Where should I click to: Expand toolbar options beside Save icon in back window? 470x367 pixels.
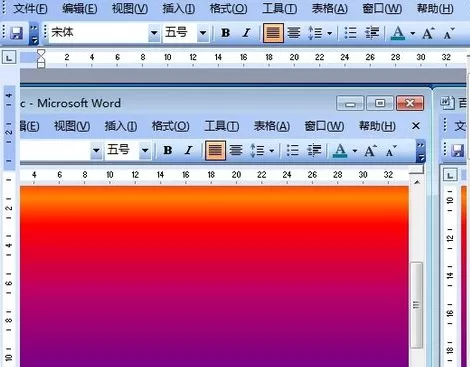[34, 33]
